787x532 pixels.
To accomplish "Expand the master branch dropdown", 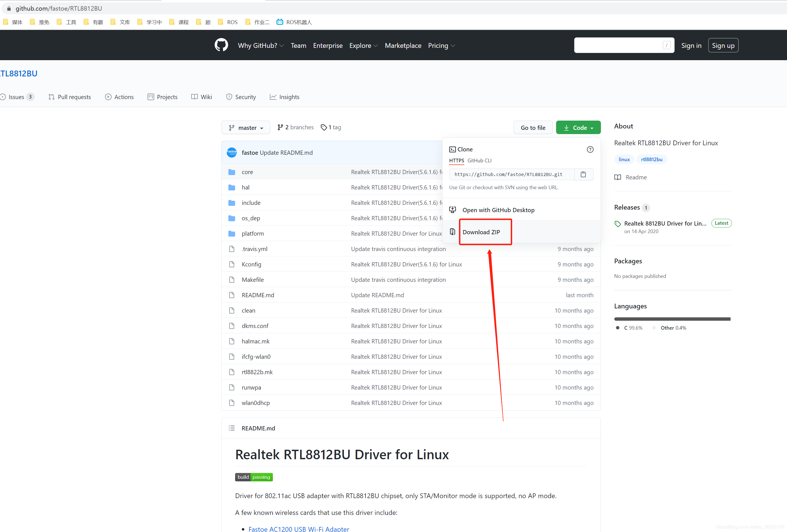I will pos(245,128).
